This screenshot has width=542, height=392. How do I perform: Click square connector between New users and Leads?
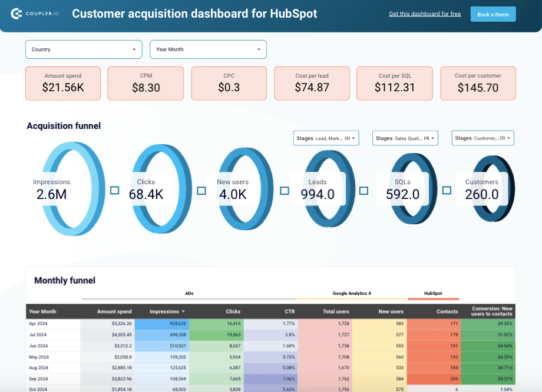[285, 191]
